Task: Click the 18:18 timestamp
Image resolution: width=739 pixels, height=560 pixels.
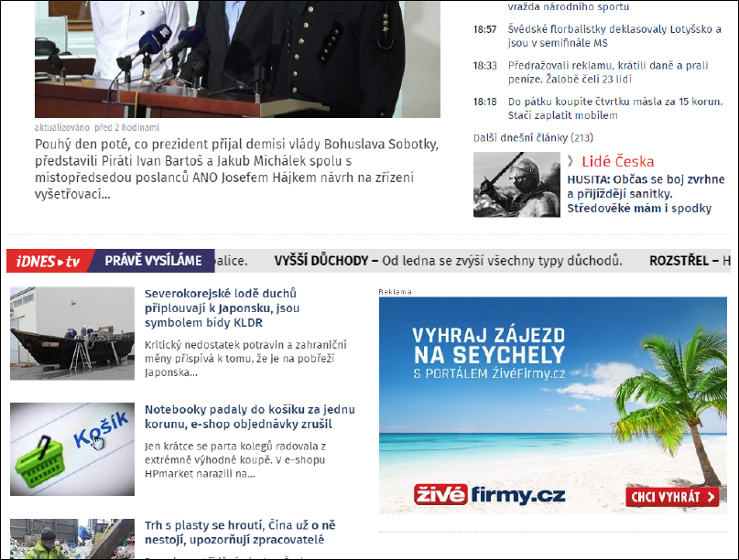Action: click(x=484, y=102)
